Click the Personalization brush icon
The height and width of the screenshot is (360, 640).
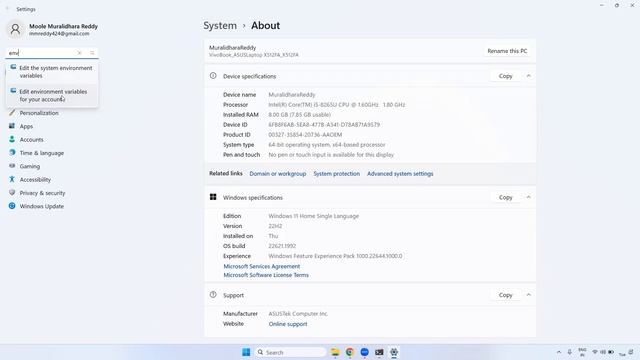[12, 113]
